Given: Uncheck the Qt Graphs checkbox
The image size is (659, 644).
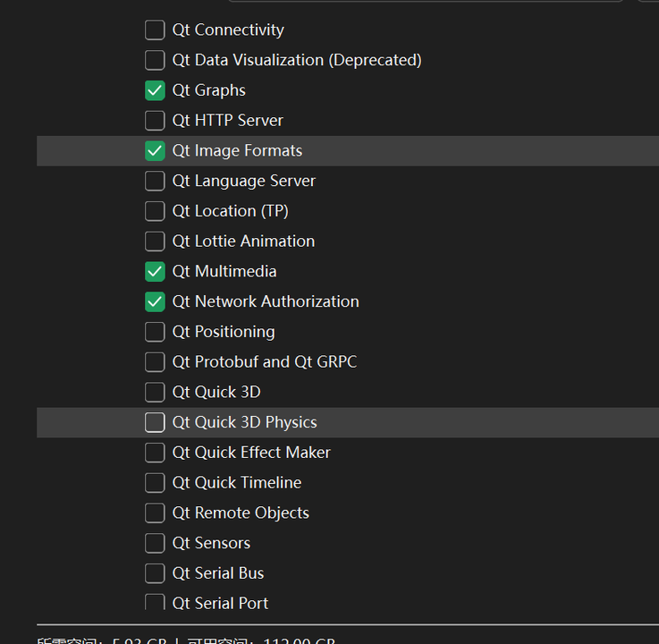Looking at the screenshot, I should click(x=155, y=90).
